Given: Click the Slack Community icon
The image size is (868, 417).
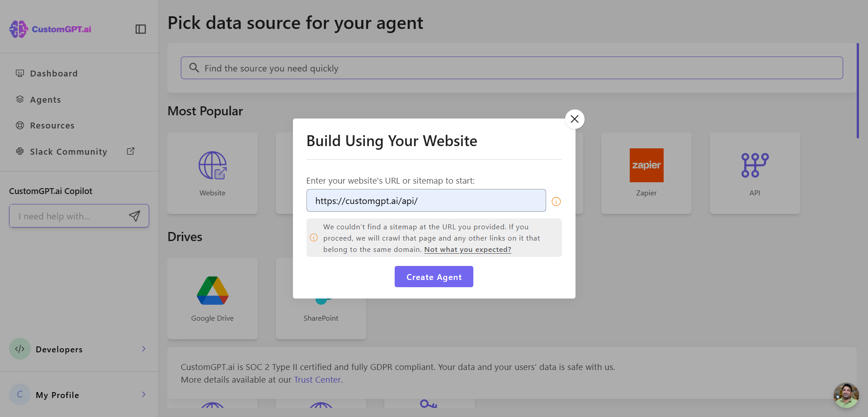Looking at the screenshot, I should tap(20, 151).
